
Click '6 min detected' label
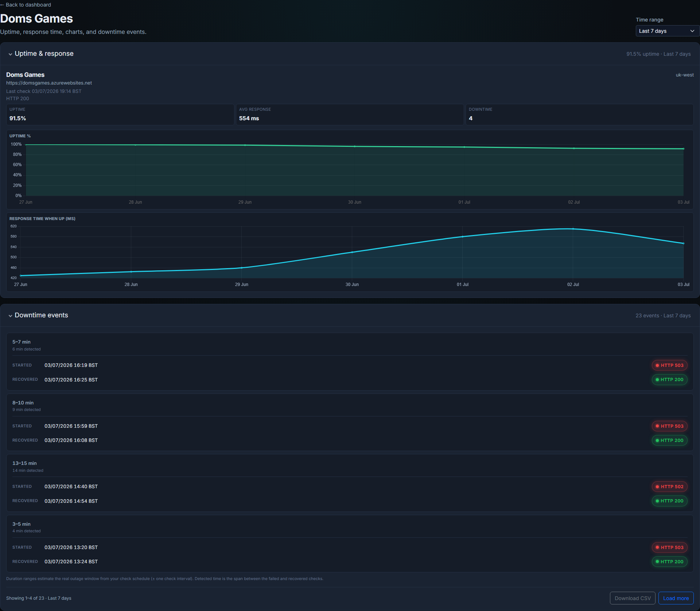tap(27, 349)
